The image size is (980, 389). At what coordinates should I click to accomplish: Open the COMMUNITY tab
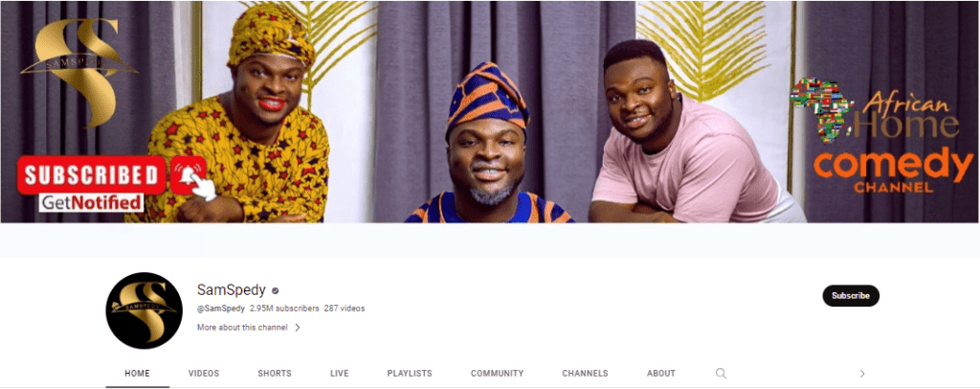(497, 374)
